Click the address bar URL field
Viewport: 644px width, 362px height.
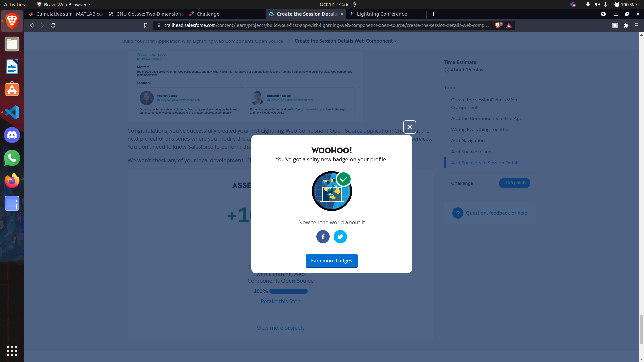[325, 25]
